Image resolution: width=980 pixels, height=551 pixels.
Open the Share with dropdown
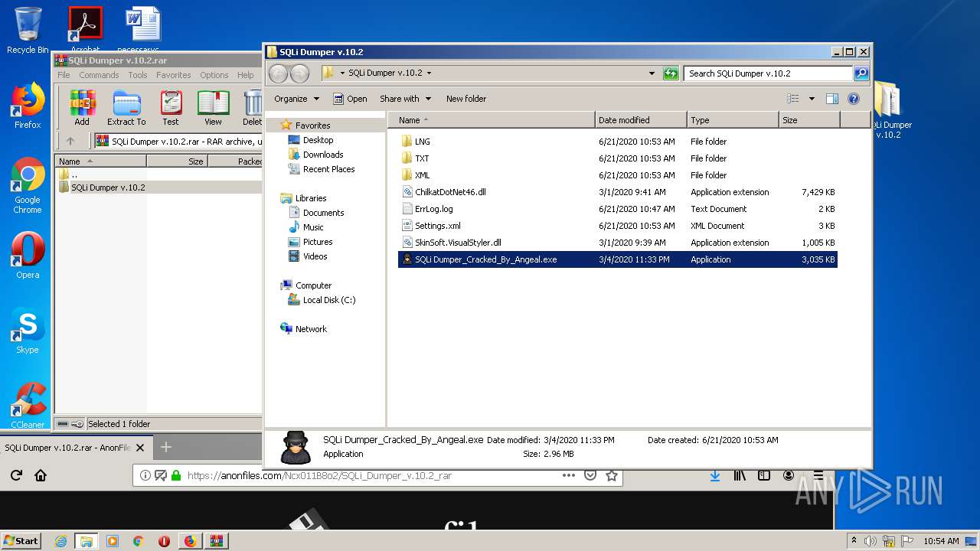[x=406, y=99]
